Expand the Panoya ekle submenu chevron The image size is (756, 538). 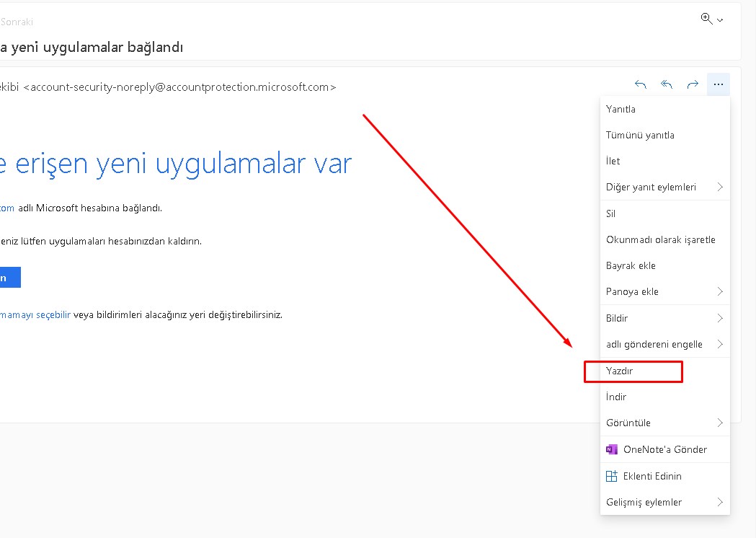click(721, 291)
